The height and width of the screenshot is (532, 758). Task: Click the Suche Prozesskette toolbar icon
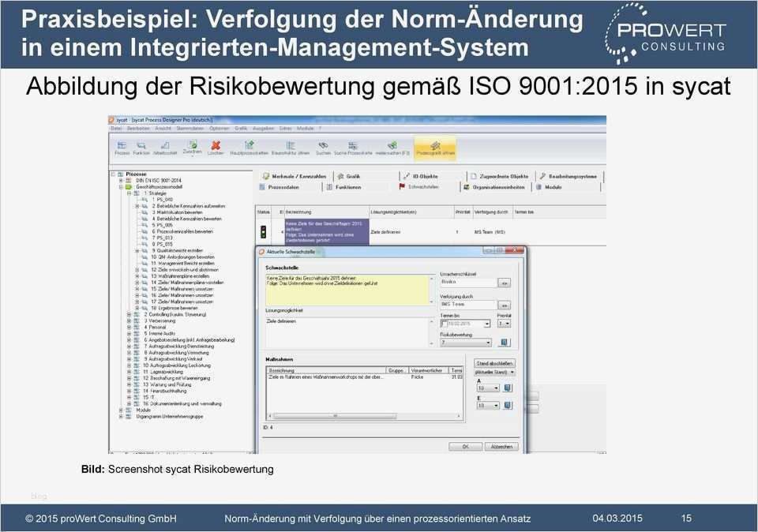pos(353,145)
